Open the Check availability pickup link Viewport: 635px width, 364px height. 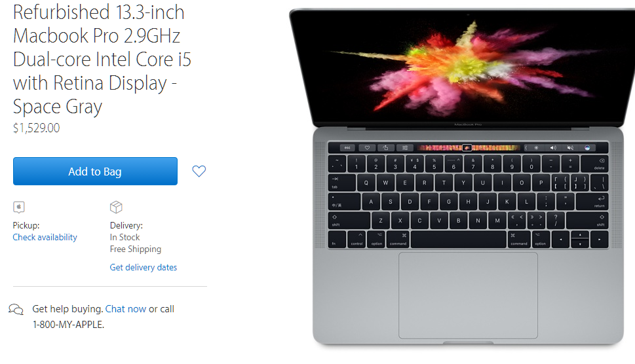[x=45, y=238]
